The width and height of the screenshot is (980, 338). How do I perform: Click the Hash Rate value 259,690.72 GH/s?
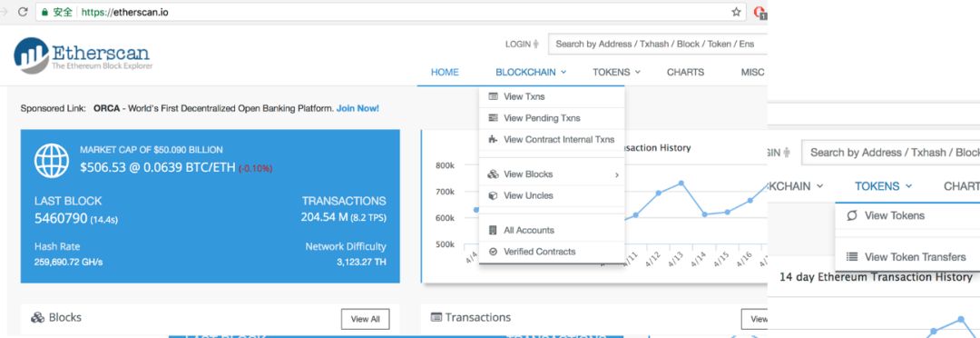pos(68,262)
